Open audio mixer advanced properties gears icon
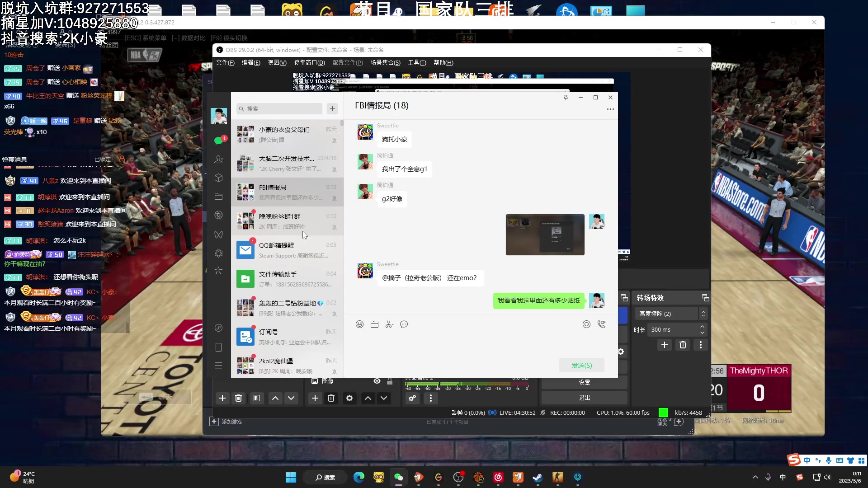 tap(412, 398)
